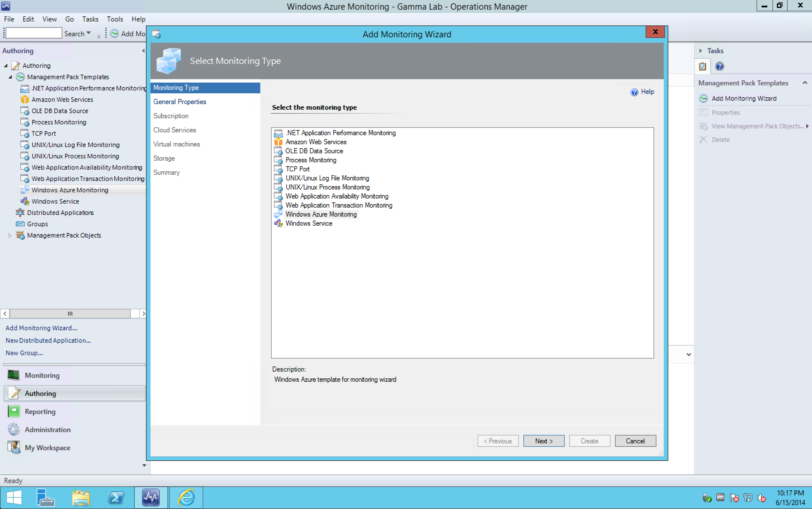The width and height of the screenshot is (812, 509).
Task: Click the Distributed Applications tree icon
Action: point(20,213)
